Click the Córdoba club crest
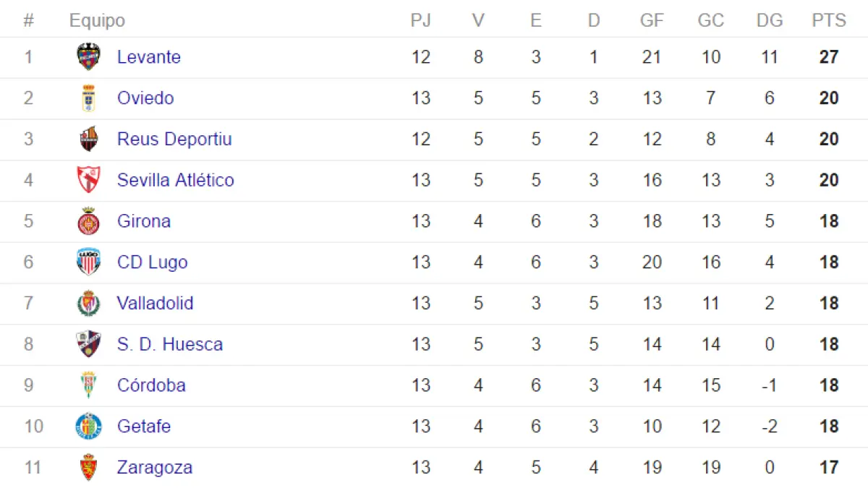Screen dimensions: 868x488 (89, 385)
